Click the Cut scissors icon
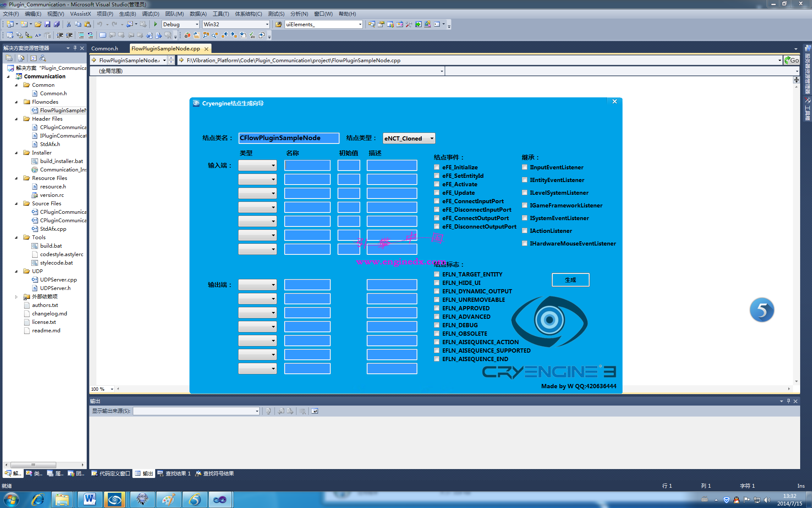Image resolution: width=812 pixels, height=508 pixels. (x=69, y=25)
